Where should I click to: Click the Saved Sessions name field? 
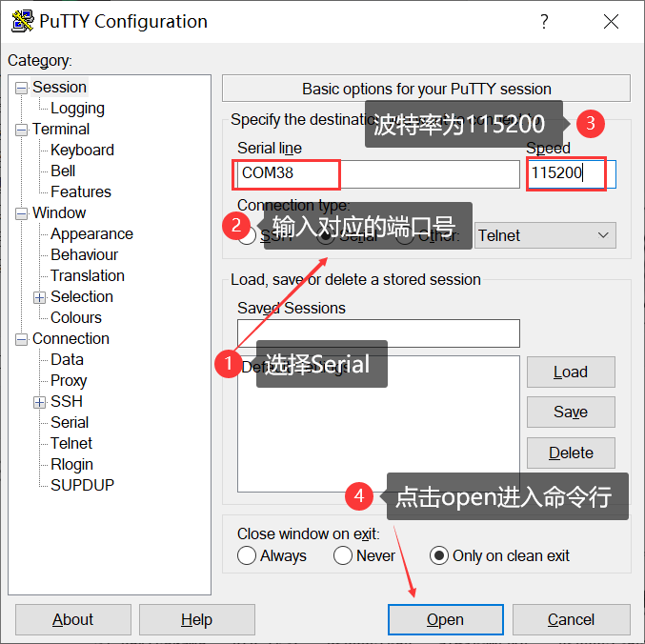[x=378, y=333]
